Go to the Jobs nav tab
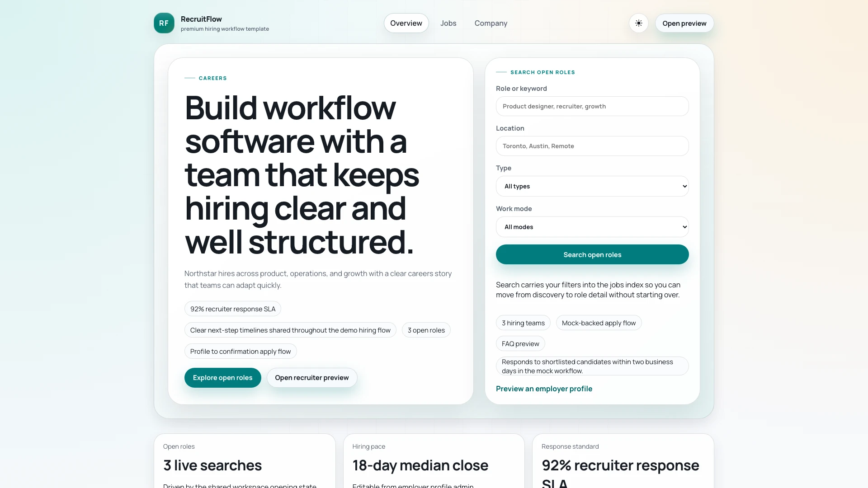 click(448, 23)
